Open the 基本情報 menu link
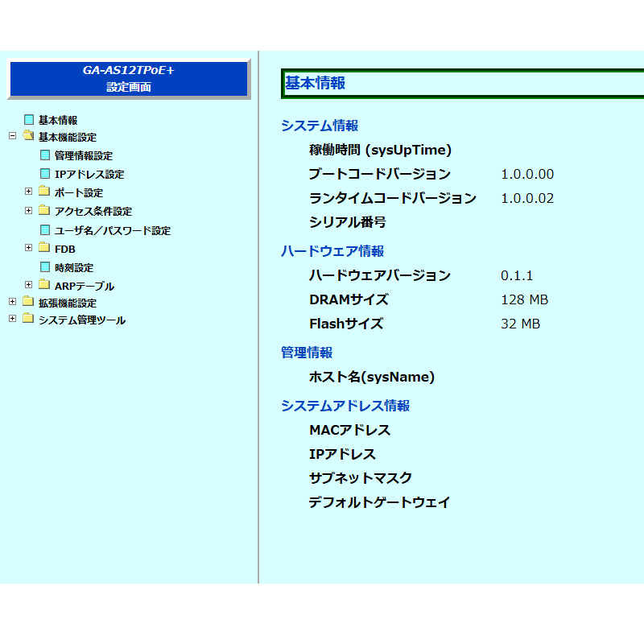The image size is (644, 644). tap(58, 120)
